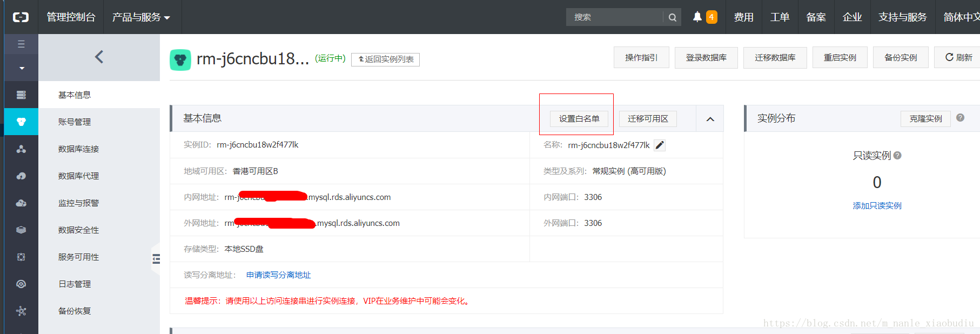Screen dimensions: 980x334
Task: Go back using the left chevron arrow
Action: pyautogui.click(x=99, y=57)
